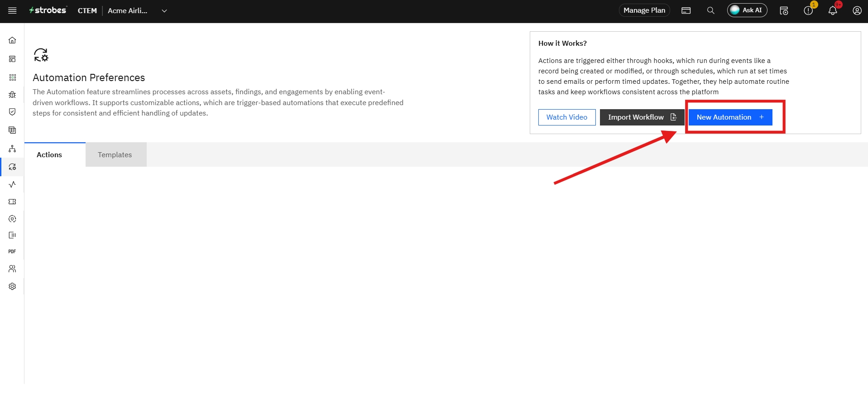Open the search magnifier in the top bar
Viewport: 868px width, 405px height.
coord(711,10)
